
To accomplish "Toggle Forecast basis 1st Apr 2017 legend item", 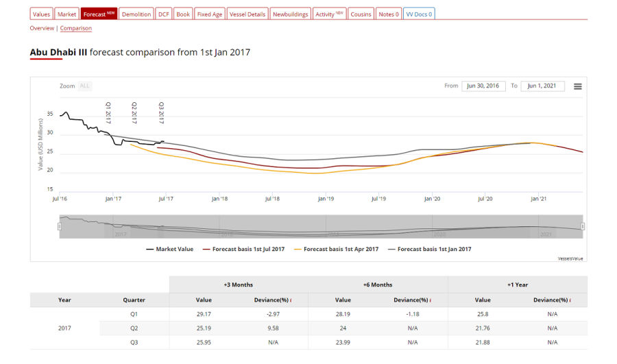I will pyautogui.click(x=336, y=250).
